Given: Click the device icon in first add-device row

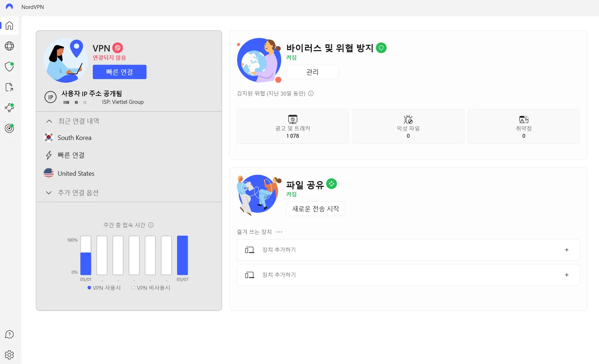Looking at the screenshot, I should tap(250, 250).
